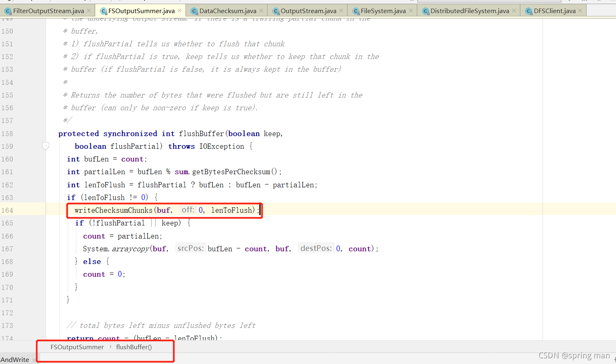The width and height of the screenshot is (616, 364).
Task: Click the class icon on FileSystem.java tab
Action: (356, 11)
